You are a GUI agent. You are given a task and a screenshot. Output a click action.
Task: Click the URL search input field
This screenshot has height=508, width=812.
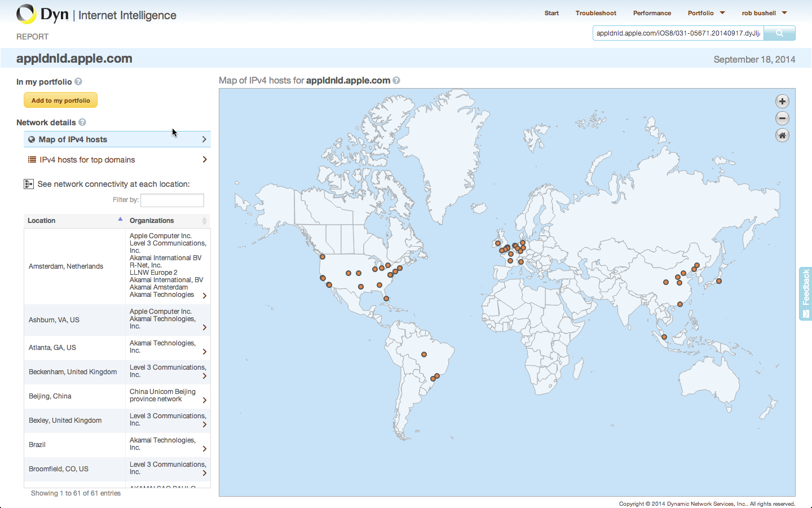pyautogui.click(x=678, y=33)
